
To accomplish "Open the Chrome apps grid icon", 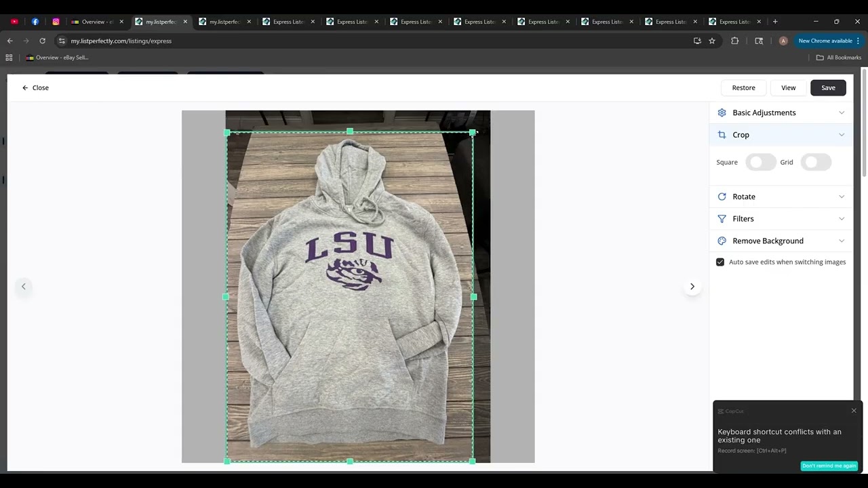I will [9, 58].
